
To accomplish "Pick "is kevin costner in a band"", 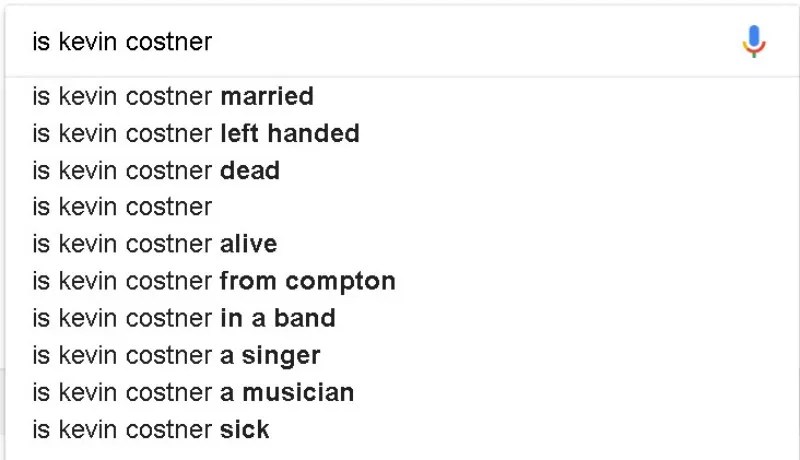I will (184, 319).
